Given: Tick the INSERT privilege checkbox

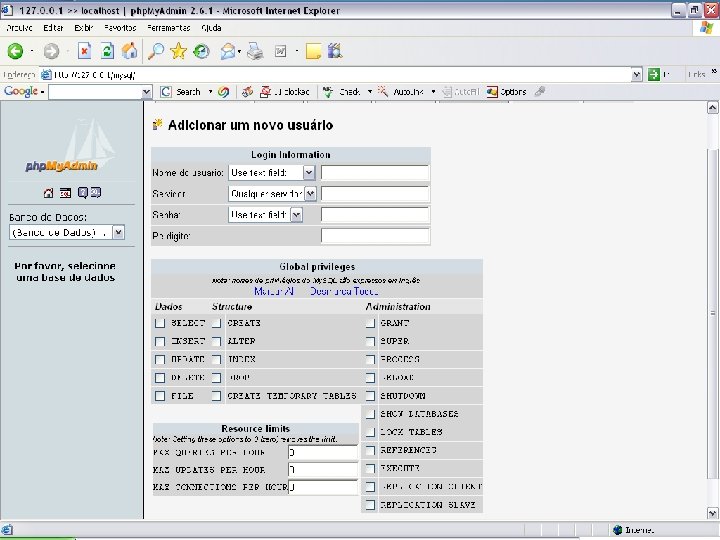Looking at the screenshot, I should (160, 342).
